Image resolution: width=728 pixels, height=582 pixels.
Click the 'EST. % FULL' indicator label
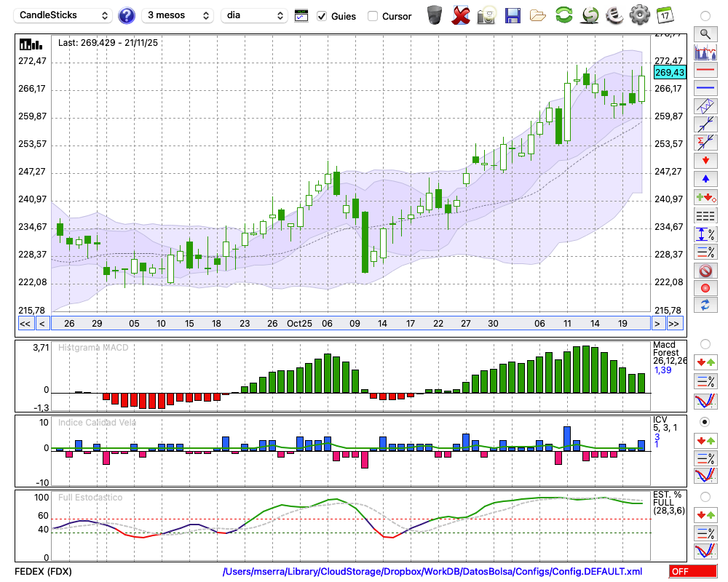tap(667, 498)
